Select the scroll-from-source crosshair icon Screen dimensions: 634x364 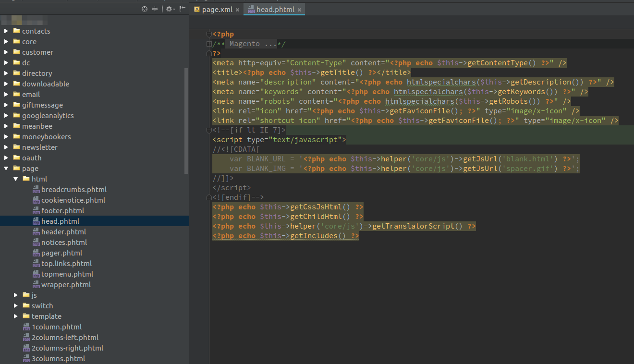(144, 9)
